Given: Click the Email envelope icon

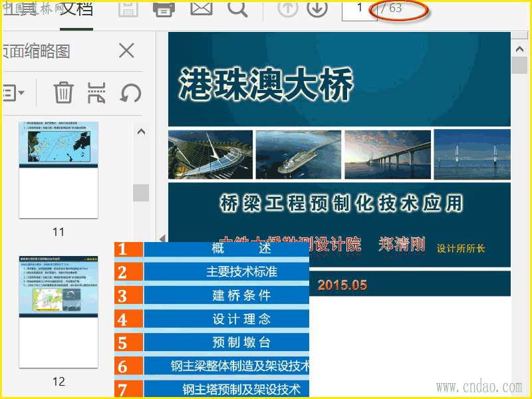Looking at the screenshot, I should click(201, 8).
